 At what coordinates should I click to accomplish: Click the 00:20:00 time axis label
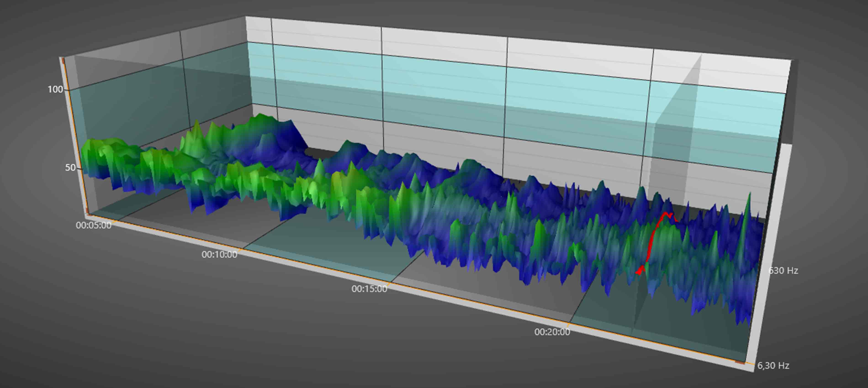tap(552, 332)
